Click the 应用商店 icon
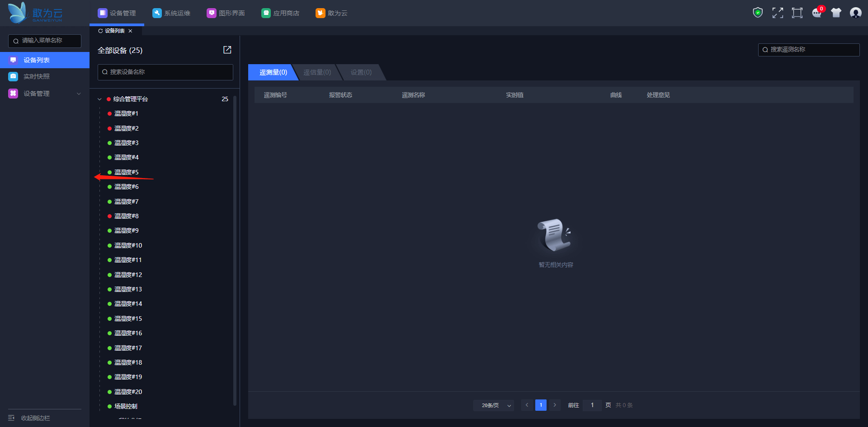The image size is (868, 427). [x=266, y=13]
